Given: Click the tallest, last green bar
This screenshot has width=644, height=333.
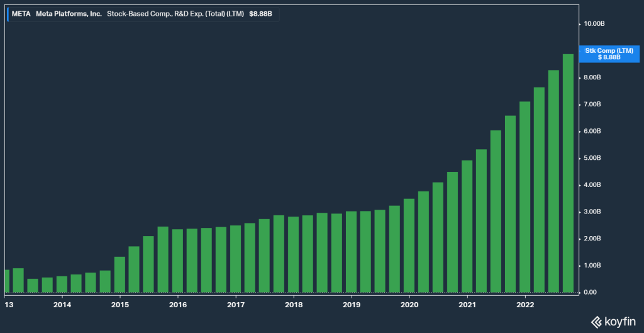Looking at the screenshot, I should (x=568, y=173).
